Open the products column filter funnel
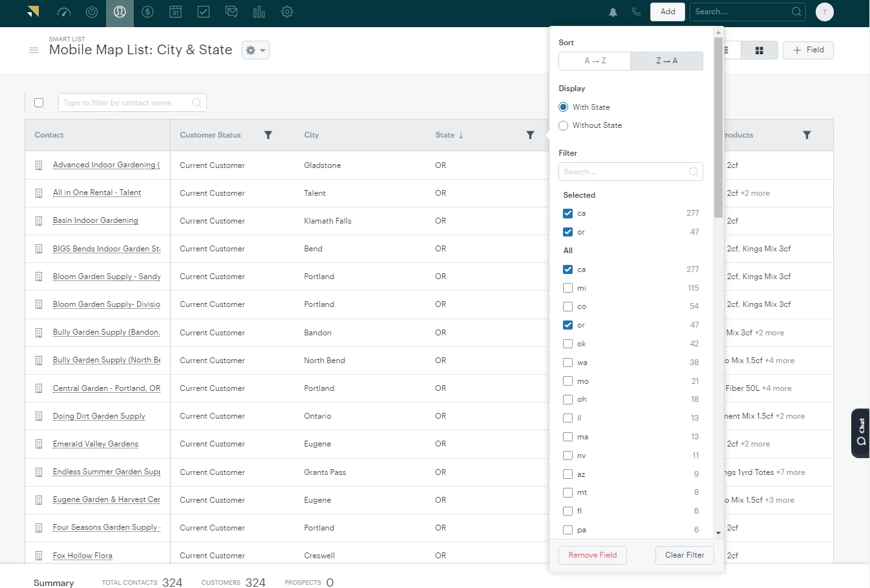Image resolution: width=870 pixels, height=588 pixels. tap(807, 135)
